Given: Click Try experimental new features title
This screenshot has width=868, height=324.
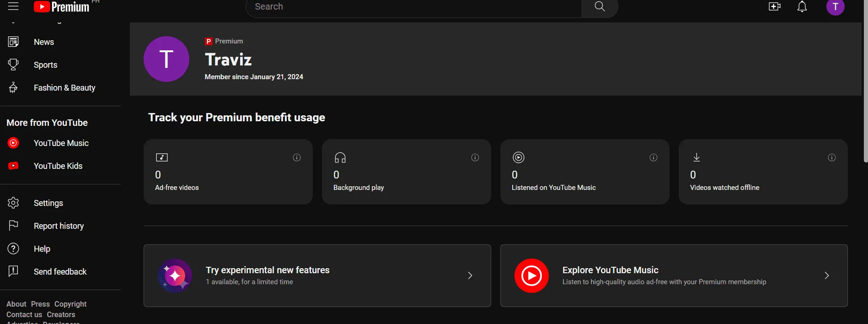Looking at the screenshot, I should (268, 270).
